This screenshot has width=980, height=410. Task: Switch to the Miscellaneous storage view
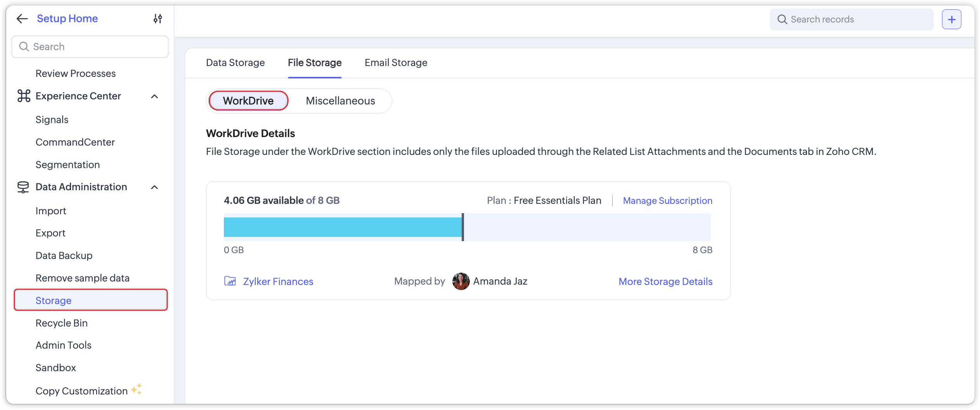point(340,101)
